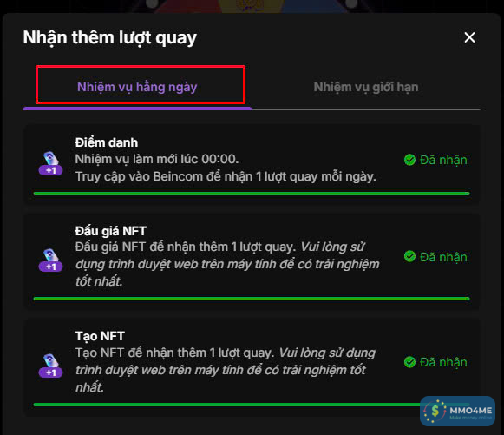Select the Đã nhận status for Điểm danh

(435, 160)
